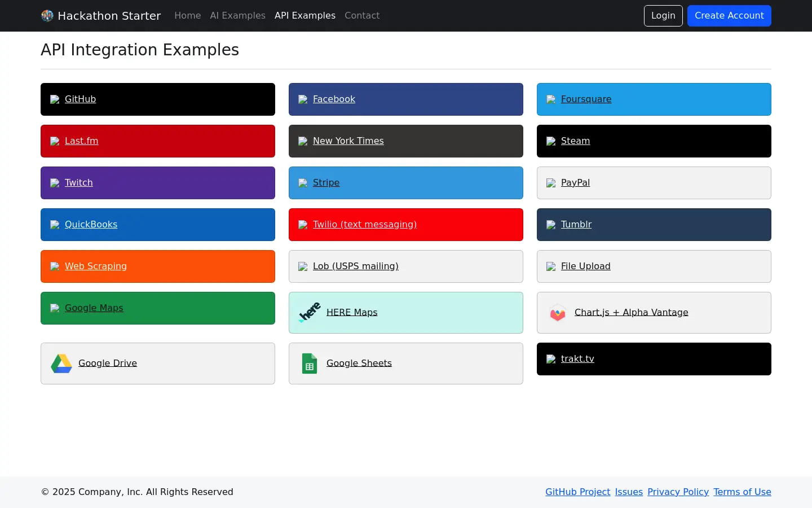Image resolution: width=812 pixels, height=508 pixels.
Task: Open the Facebook API example link
Action: pyautogui.click(x=334, y=99)
